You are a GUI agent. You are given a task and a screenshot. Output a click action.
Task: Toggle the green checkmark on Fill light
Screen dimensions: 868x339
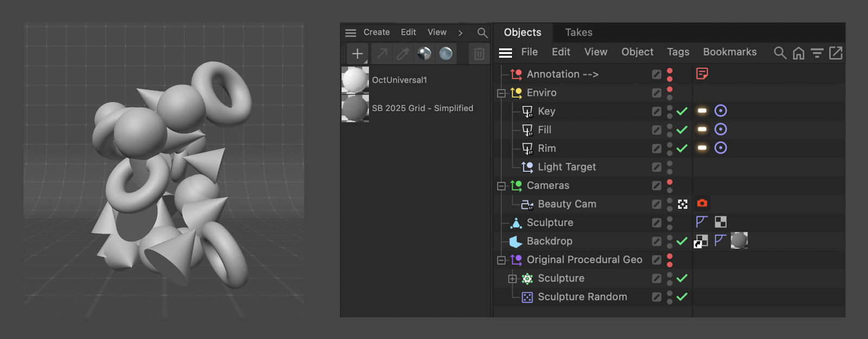coord(682,130)
